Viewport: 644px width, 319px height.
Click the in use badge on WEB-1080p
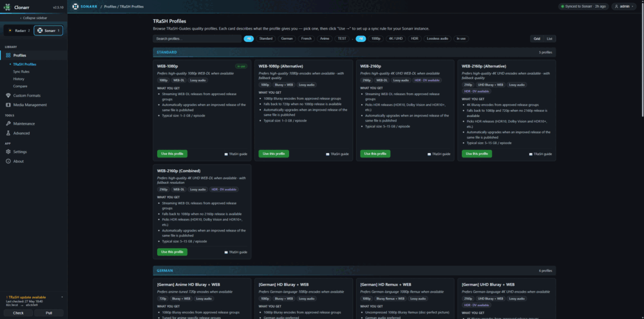click(x=241, y=66)
